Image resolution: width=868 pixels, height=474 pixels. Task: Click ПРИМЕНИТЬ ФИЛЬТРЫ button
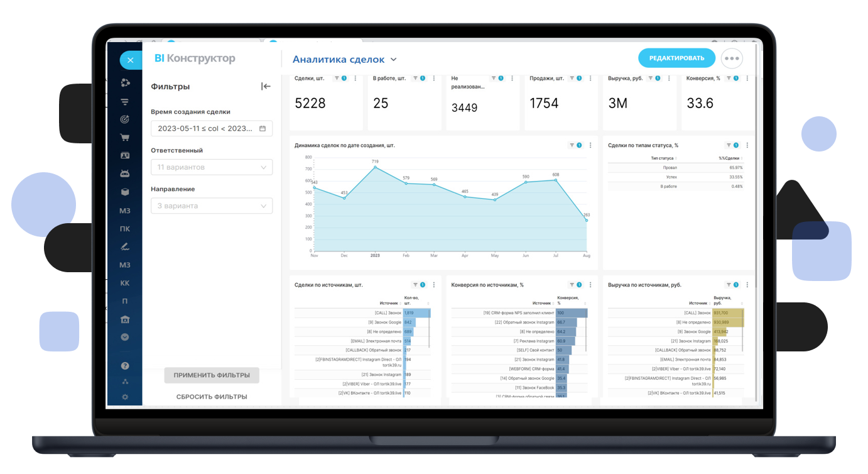click(x=212, y=375)
